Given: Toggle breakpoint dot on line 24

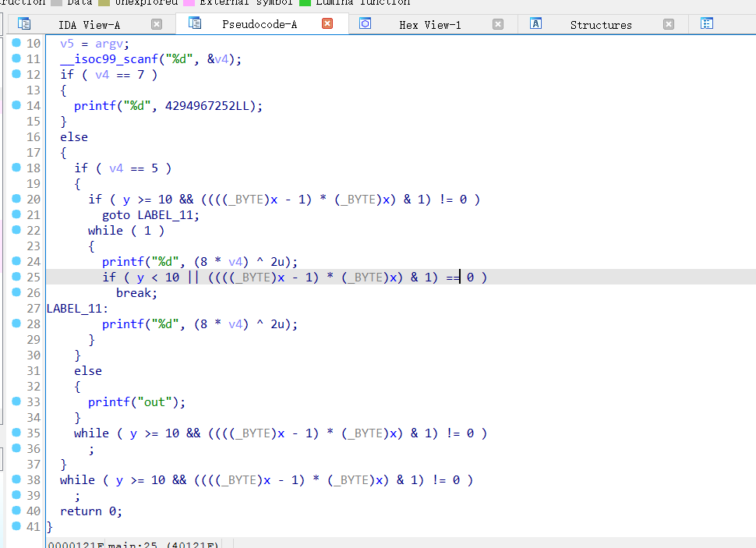Looking at the screenshot, I should (x=16, y=261).
